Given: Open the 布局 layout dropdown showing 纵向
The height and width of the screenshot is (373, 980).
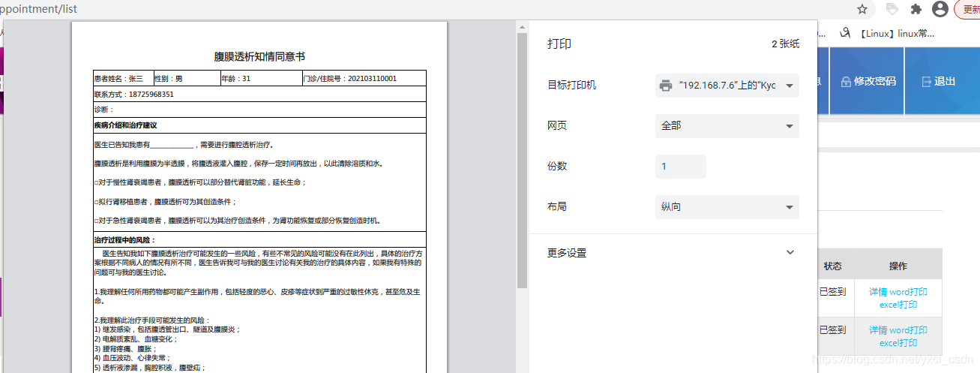Looking at the screenshot, I should 727,207.
